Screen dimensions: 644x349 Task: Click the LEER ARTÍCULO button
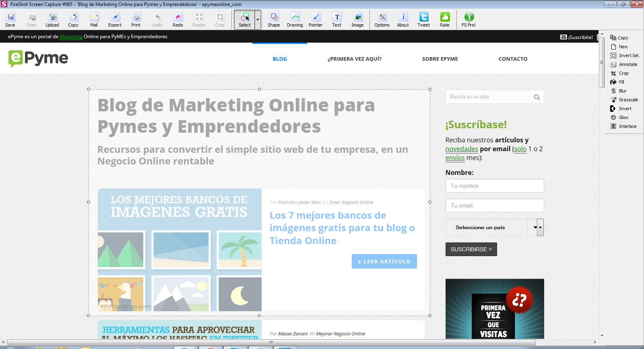pos(384,261)
